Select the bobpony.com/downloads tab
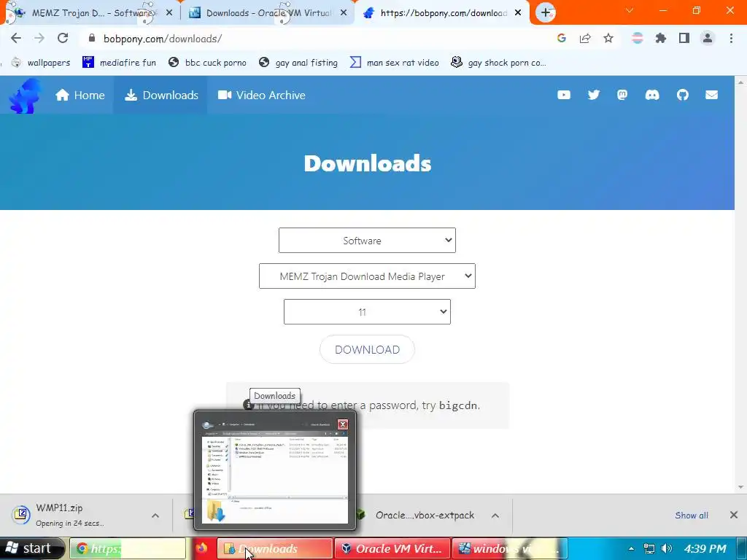The image size is (747, 560). 443,13
